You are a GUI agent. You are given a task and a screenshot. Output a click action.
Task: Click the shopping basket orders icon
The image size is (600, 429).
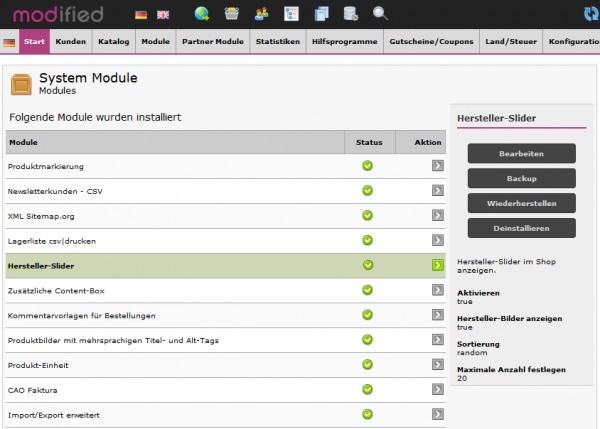pos(232,14)
